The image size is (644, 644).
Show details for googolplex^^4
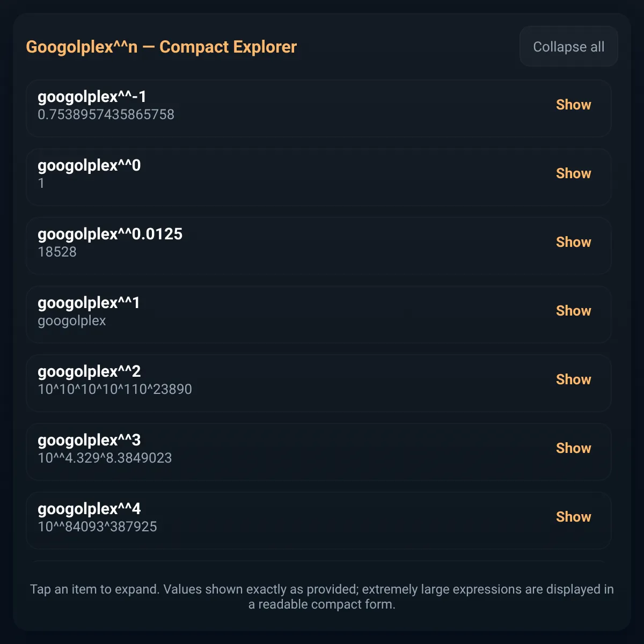click(573, 517)
